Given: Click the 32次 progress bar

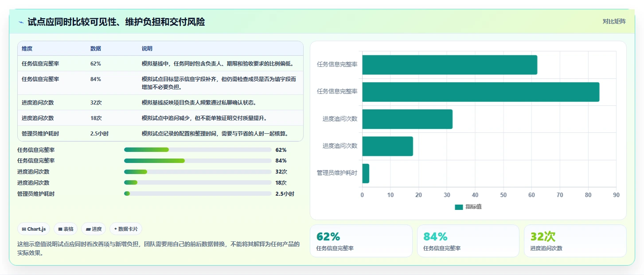Looking at the screenshot, I should pos(198,172).
